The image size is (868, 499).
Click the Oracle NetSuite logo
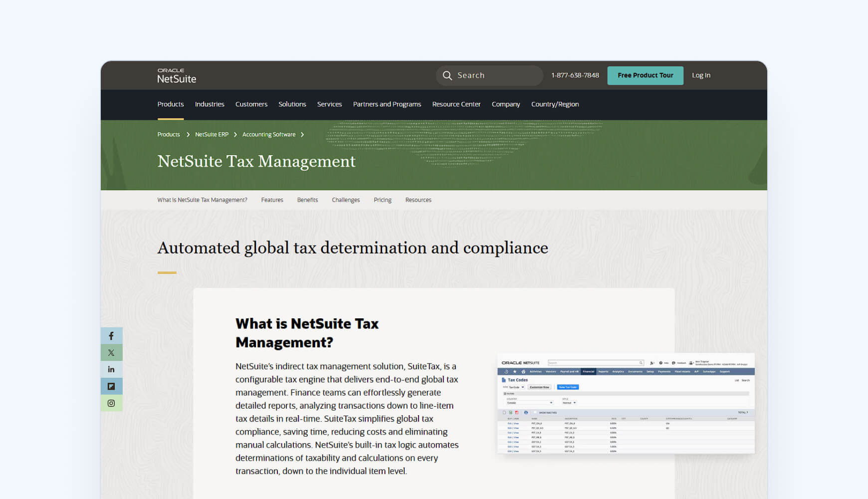tap(177, 76)
